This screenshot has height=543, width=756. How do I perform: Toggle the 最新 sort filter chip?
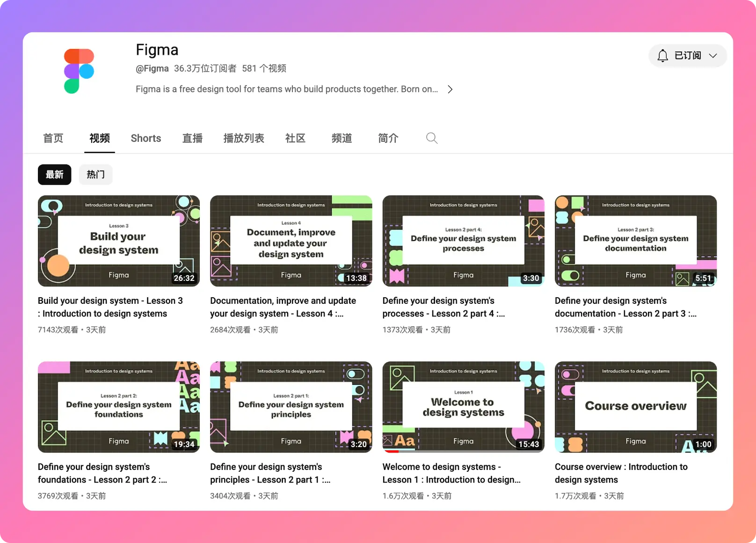point(54,175)
